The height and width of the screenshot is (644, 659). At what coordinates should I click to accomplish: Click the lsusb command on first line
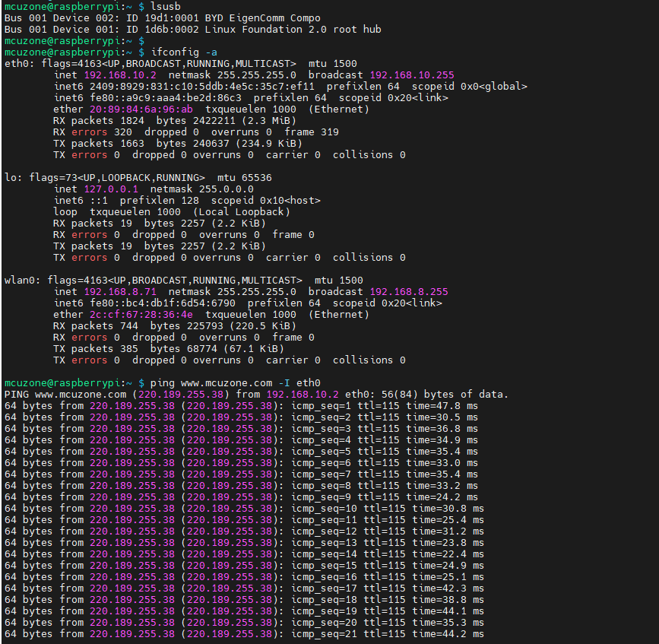click(x=165, y=6)
